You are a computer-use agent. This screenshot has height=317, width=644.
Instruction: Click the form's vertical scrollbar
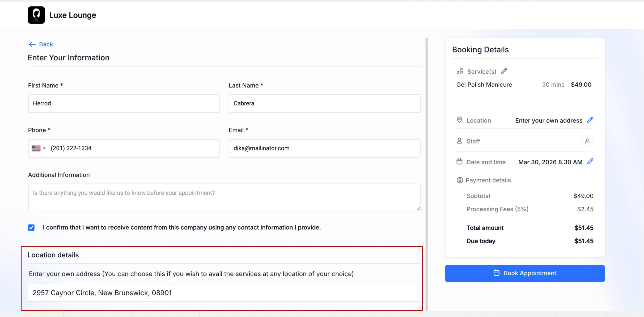[x=427, y=173]
